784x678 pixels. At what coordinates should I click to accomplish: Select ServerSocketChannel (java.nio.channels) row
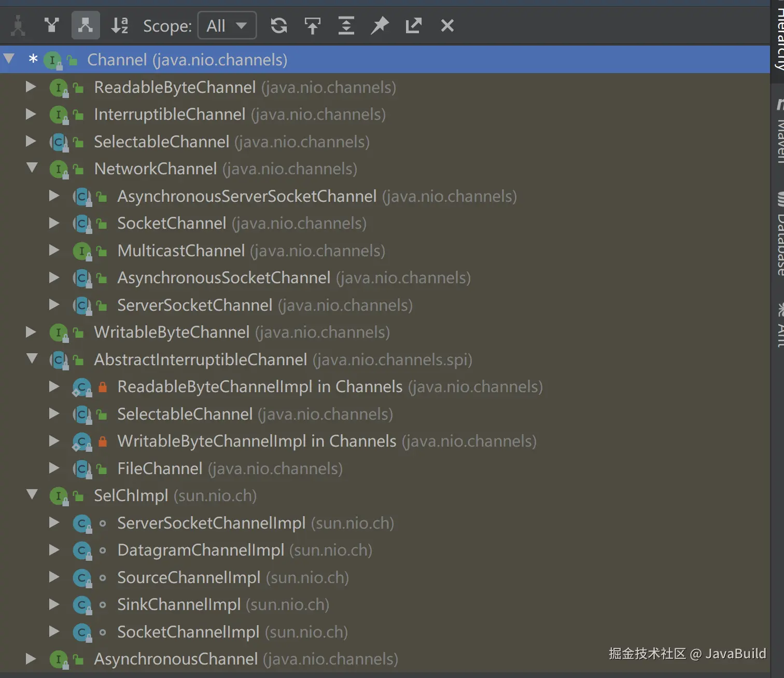click(x=385, y=305)
